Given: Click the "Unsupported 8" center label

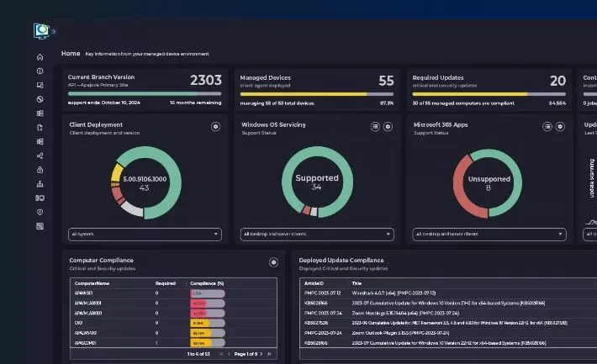Looking at the screenshot, I should coord(489,182).
